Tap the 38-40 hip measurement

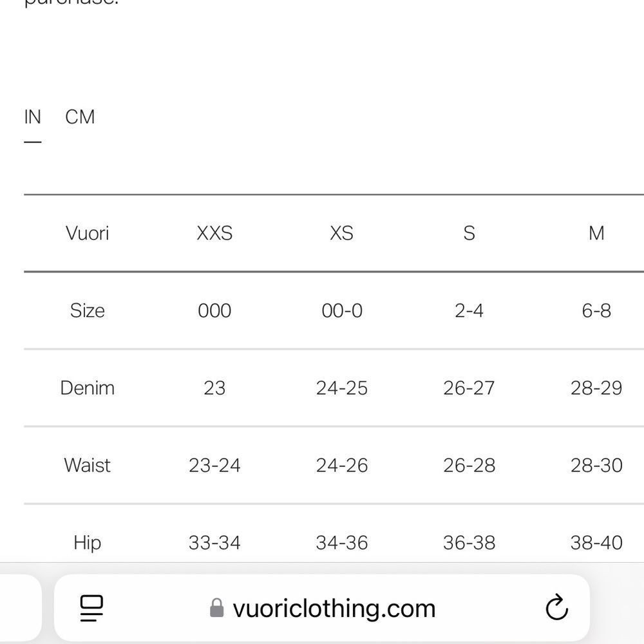point(596,543)
